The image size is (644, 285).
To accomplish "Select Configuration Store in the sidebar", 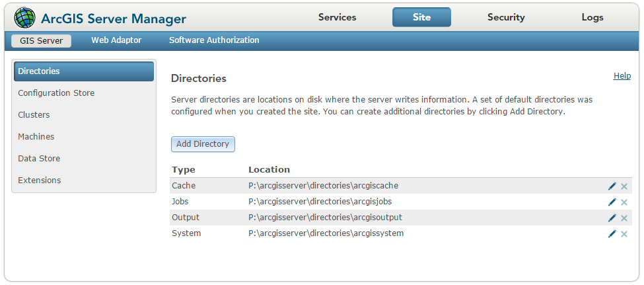I will 56,93.
